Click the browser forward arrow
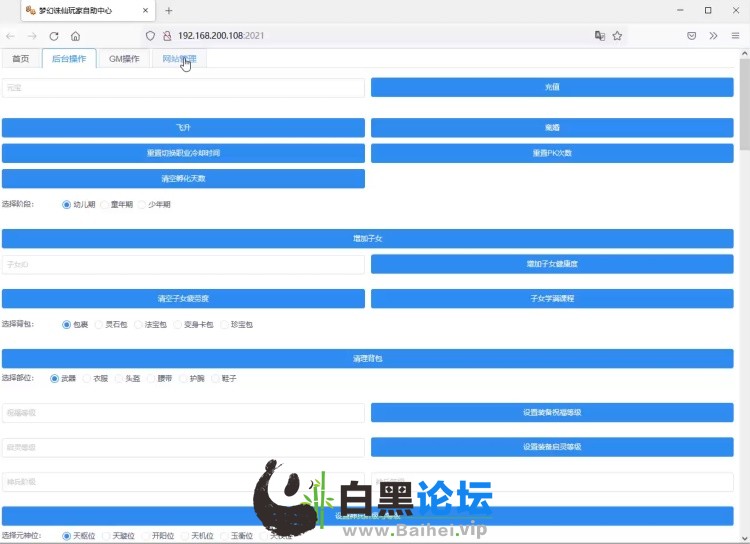The image size is (750, 544). click(32, 36)
